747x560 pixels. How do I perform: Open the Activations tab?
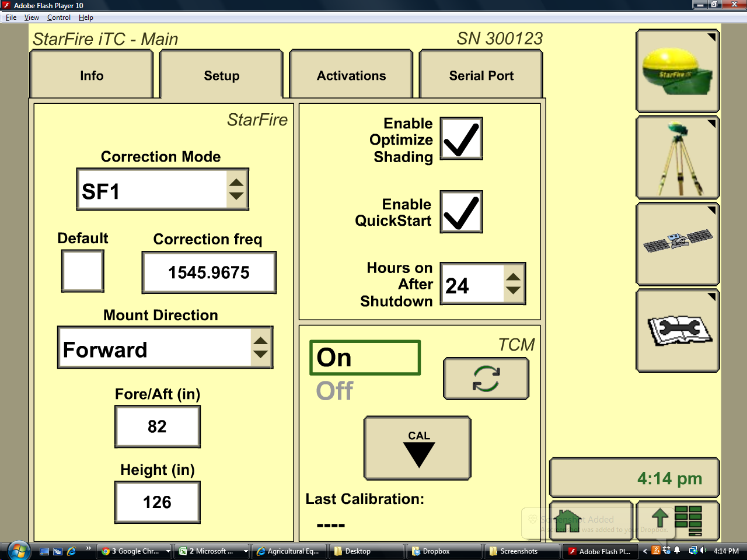[x=351, y=75]
